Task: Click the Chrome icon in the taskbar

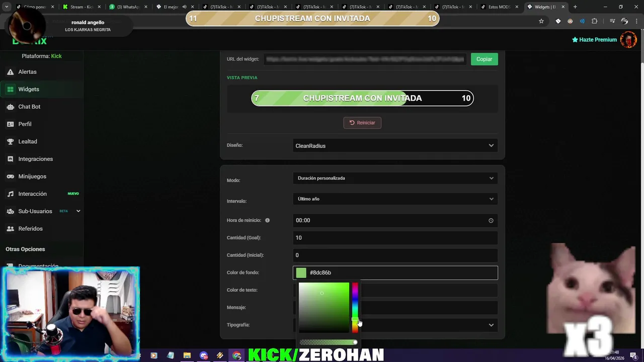Action: tap(237, 355)
